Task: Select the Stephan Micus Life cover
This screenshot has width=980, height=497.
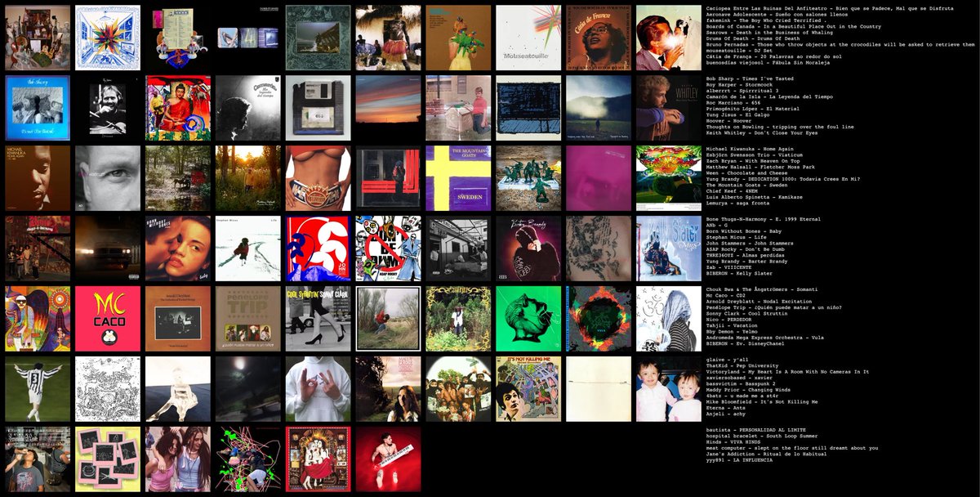Action: (247, 248)
